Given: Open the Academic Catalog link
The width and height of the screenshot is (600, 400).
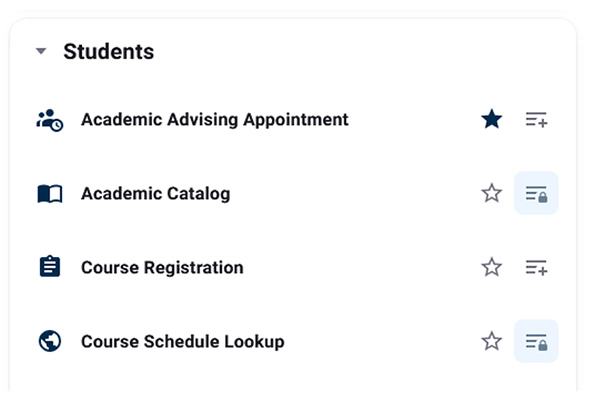Looking at the screenshot, I should pos(155,194).
